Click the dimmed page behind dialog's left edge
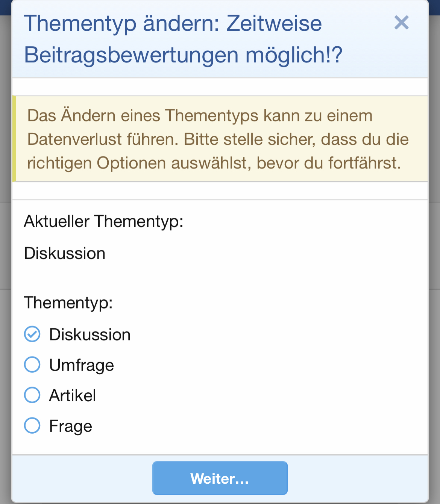This screenshot has width=440, height=504. pyautogui.click(x=5, y=260)
